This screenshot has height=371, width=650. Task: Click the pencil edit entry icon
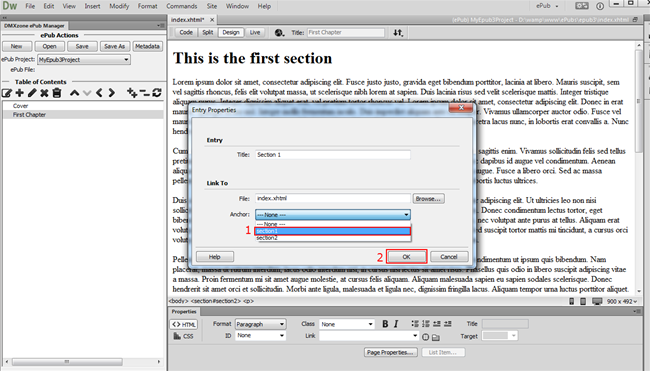pyautogui.click(x=32, y=93)
